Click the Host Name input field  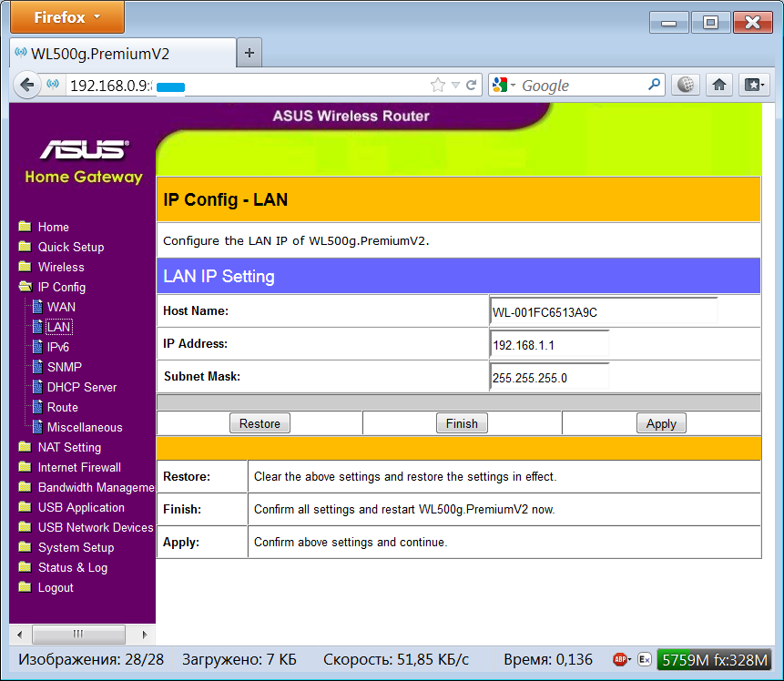[604, 311]
